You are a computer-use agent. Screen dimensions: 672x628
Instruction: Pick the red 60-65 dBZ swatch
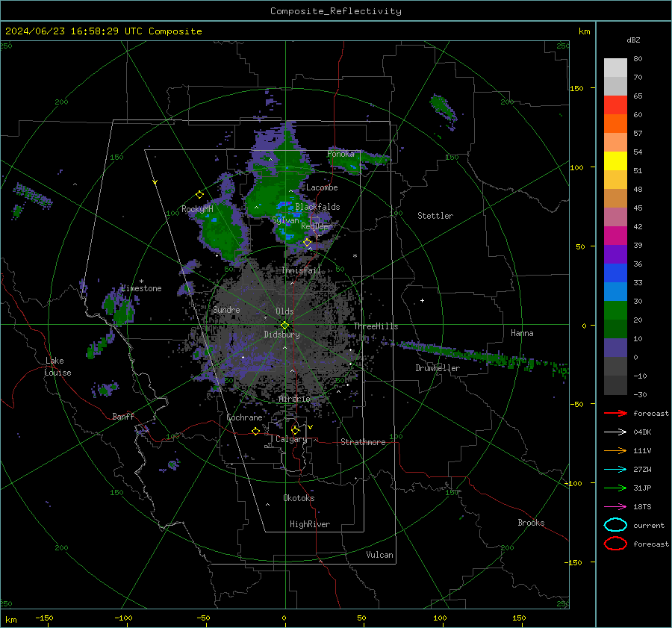pos(615,105)
